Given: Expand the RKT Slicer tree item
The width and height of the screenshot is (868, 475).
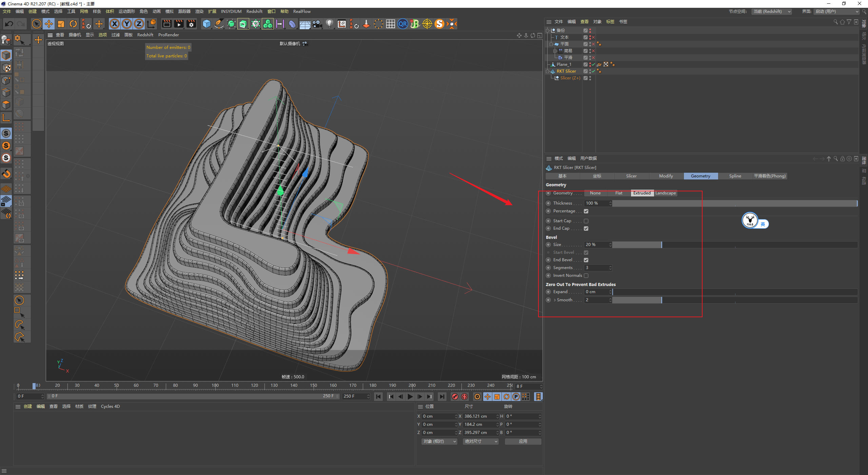Looking at the screenshot, I should click(x=546, y=70).
